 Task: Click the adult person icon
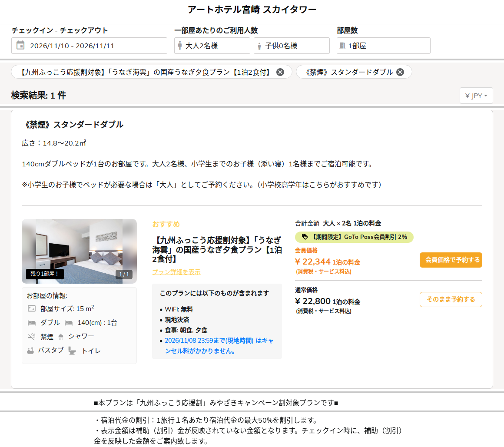pyautogui.click(x=180, y=46)
